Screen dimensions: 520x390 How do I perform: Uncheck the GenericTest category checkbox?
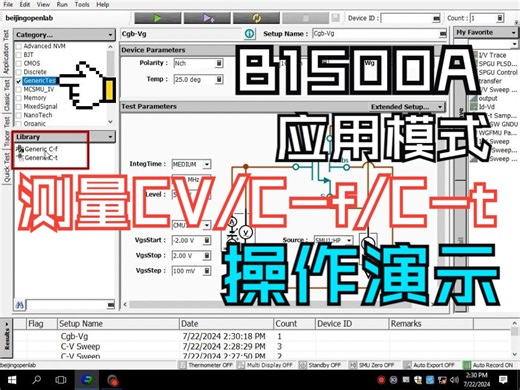coord(19,81)
